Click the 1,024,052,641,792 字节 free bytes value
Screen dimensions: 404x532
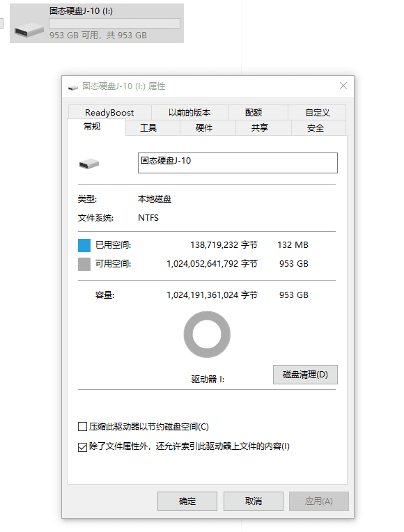(212, 264)
